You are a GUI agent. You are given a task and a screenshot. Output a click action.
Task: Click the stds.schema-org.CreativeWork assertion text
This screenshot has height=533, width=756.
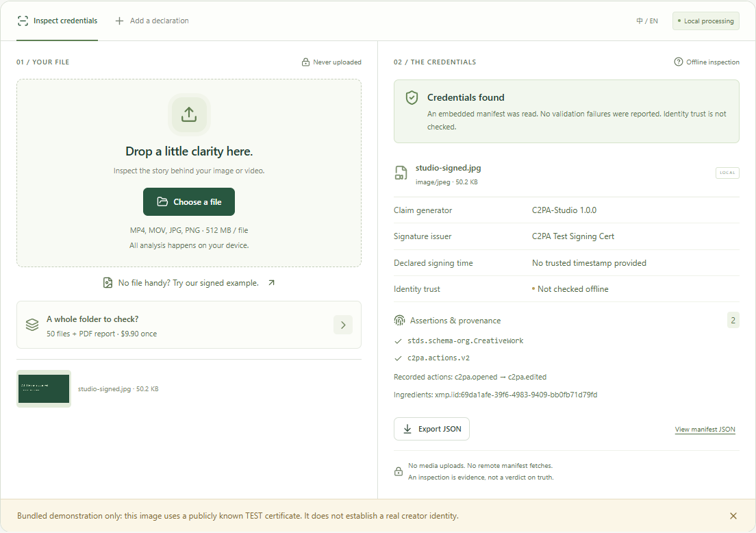pos(465,341)
